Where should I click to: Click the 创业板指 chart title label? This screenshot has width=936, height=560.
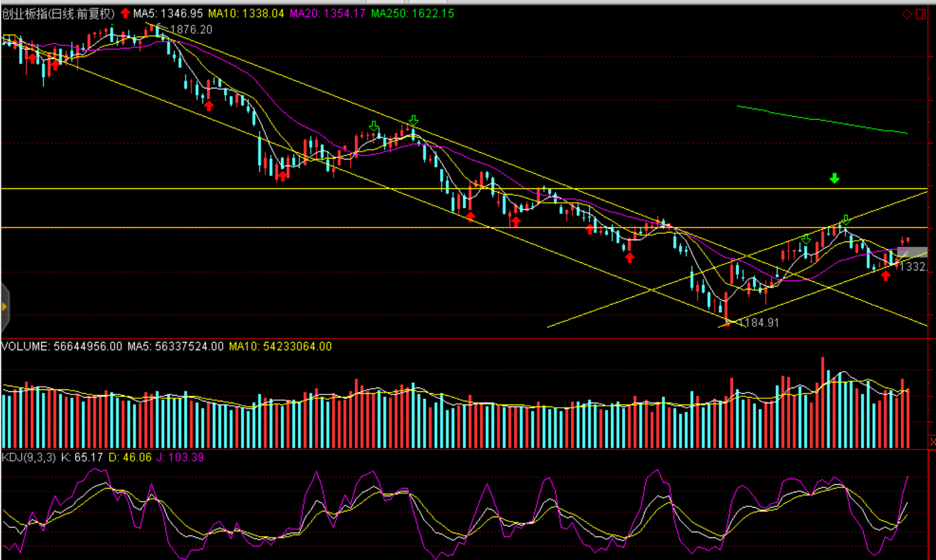tap(58, 13)
